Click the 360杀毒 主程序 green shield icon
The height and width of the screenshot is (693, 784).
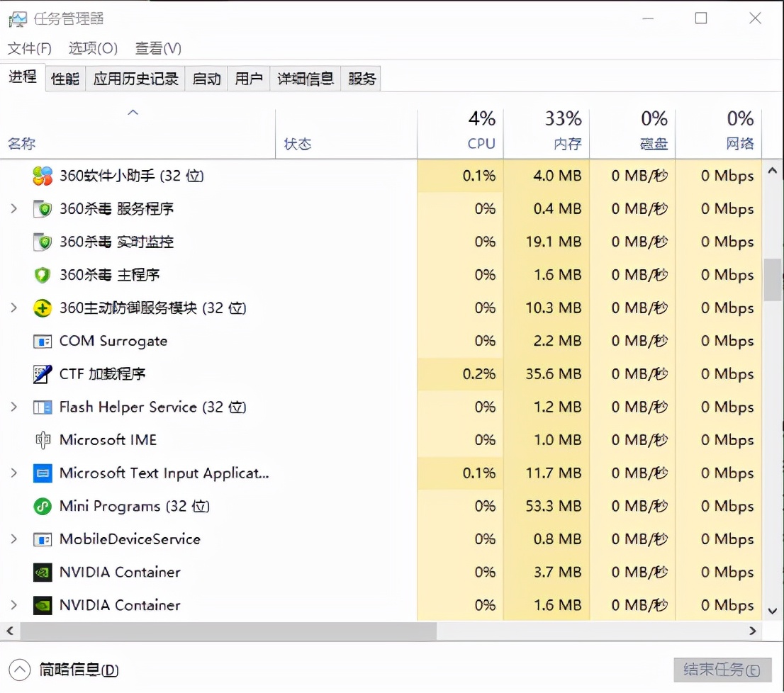coord(43,275)
